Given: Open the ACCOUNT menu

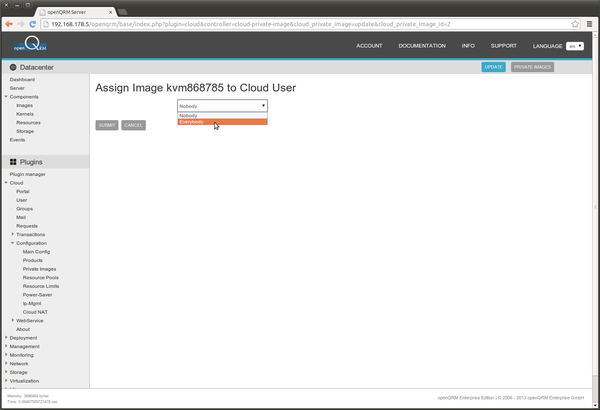Looking at the screenshot, I should (x=369, y=46).
